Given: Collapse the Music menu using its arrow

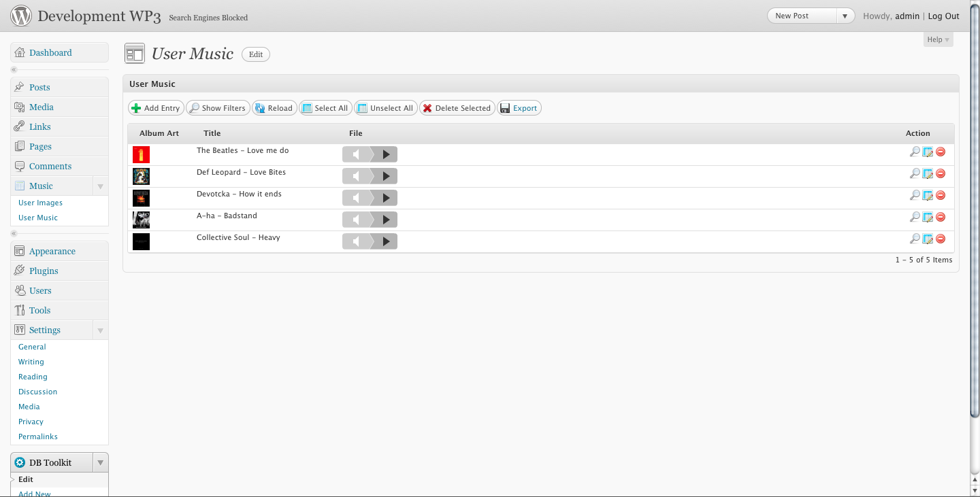Looking at the screenshot, I should 100,186.
